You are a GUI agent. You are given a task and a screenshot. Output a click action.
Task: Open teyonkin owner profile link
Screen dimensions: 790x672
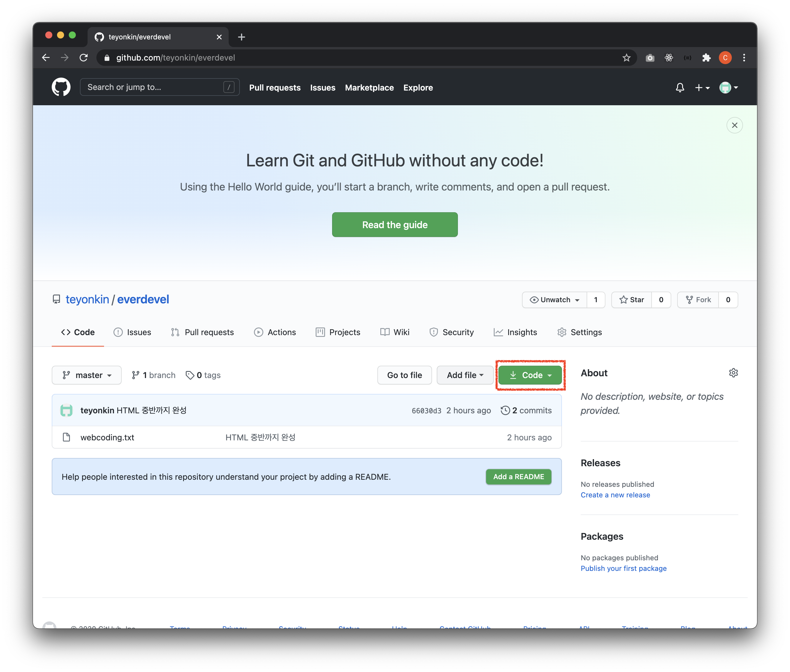tap(87, 300)
